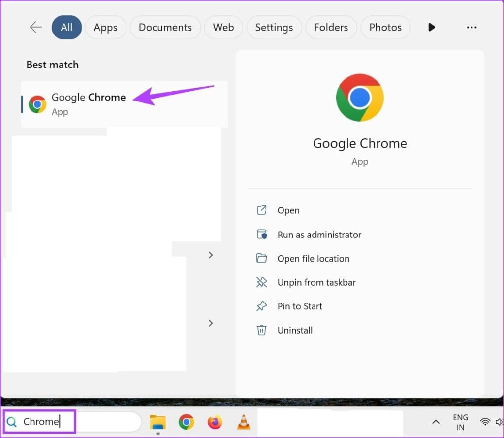Show hidden icons with tray chevron
Viewport: 504px width, 438px height.
436,422
